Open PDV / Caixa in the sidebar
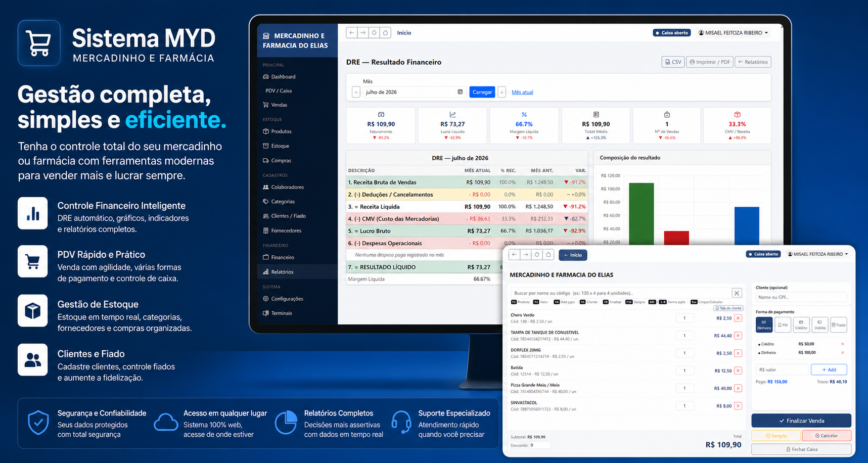The image size is (868, 463). (279, 91)
